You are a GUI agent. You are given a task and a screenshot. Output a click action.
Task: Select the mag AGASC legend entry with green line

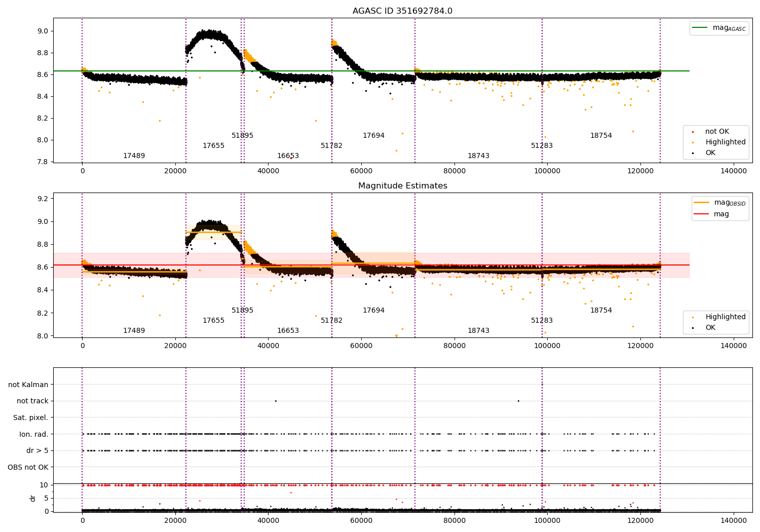coord(719,28)
